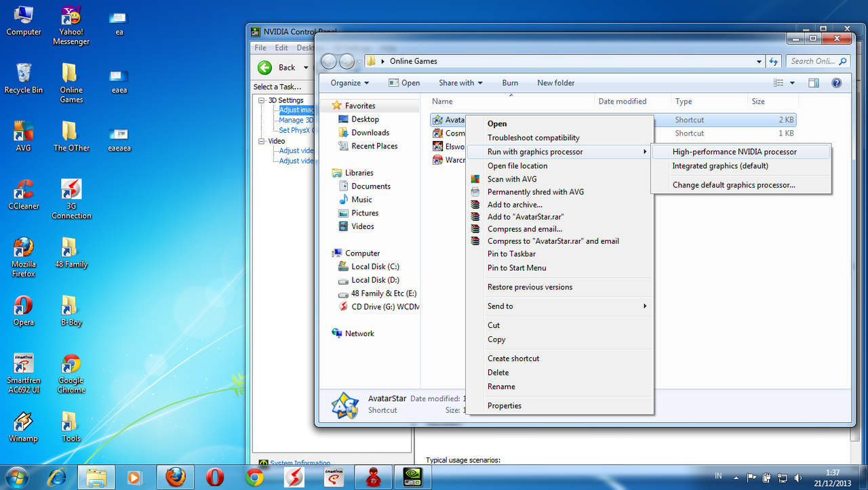The height and width of the screenshot is (490, 868).
Task: Open NVIDIA Control Panel taskbar button
Action: (412, 477)
